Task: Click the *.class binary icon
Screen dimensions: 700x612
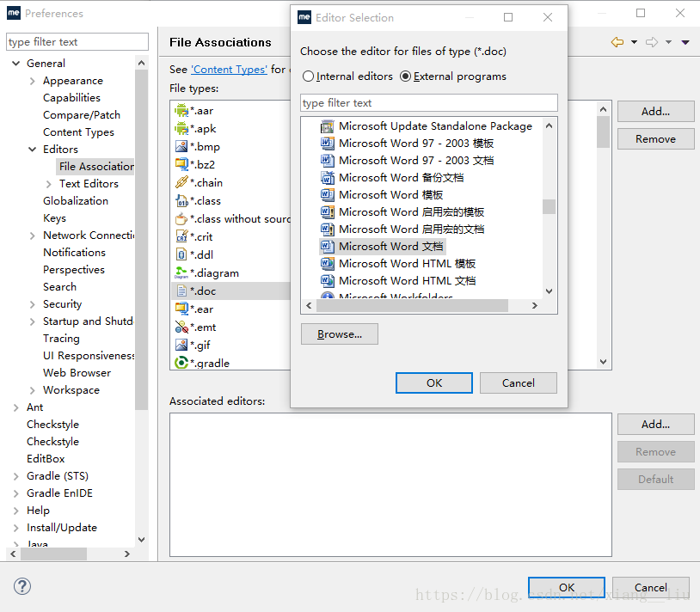Action: pos(181,201)
